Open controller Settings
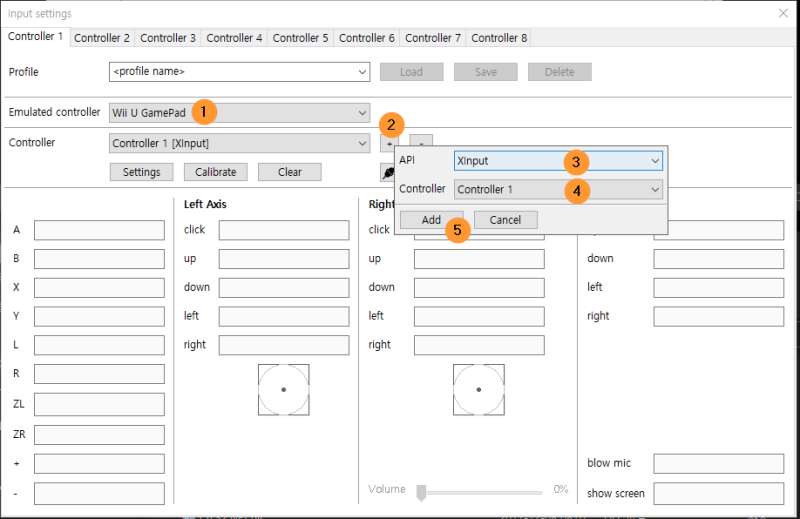 click(x=141, y=172)
